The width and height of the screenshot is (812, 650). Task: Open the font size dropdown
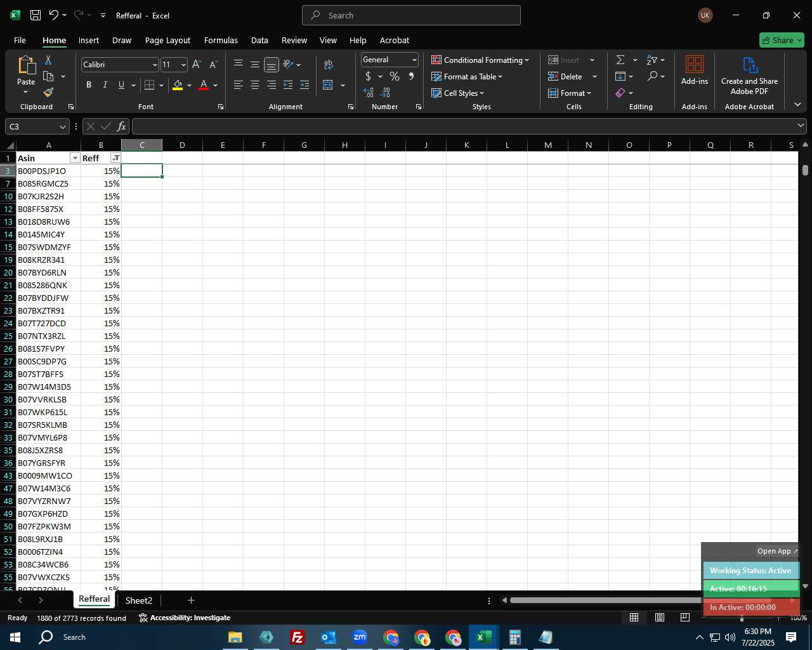(183, 65)
